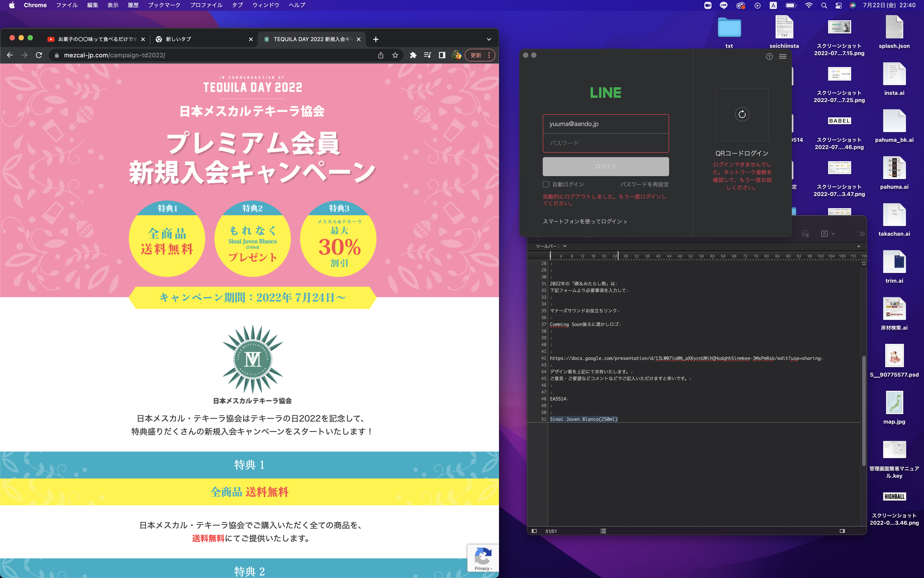Click the docs.google.com presentation URL in editor
Screen dimensions: 924x578
[x=685, y=358]
